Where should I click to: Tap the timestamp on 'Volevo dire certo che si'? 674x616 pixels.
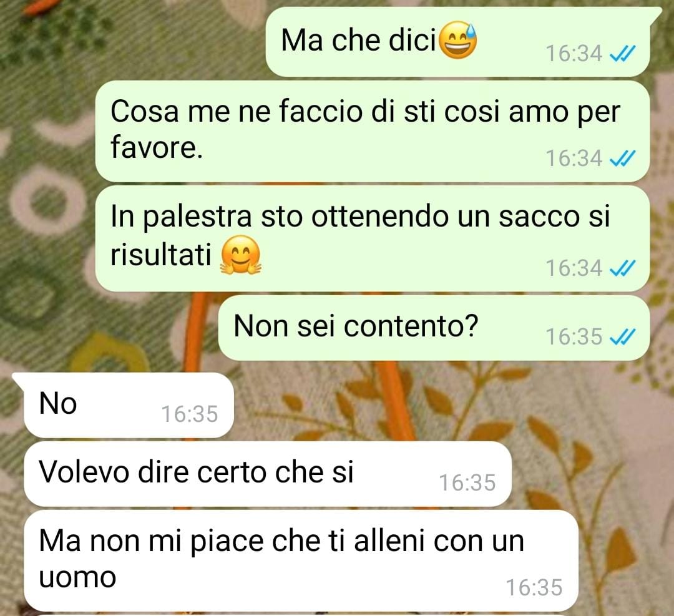pos(467,482)
